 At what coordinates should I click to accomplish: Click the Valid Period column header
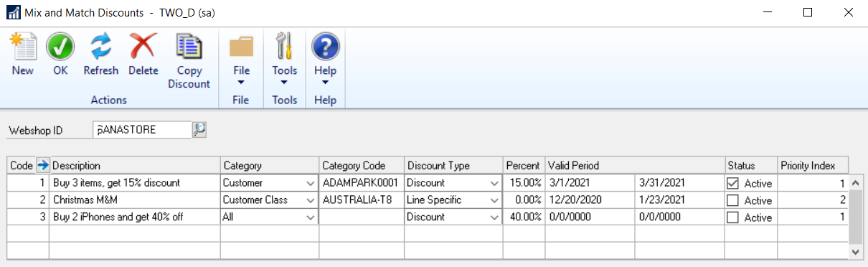pos(635,165)
